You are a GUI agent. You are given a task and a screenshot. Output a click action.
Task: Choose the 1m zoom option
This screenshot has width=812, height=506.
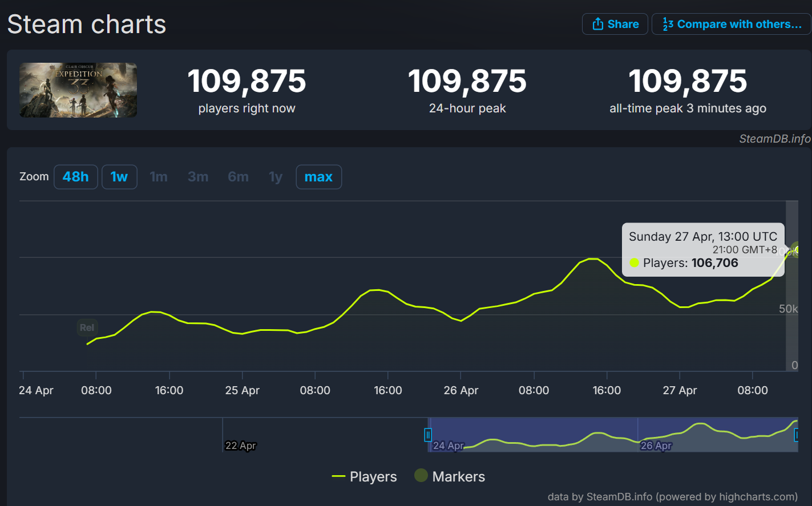159,177
